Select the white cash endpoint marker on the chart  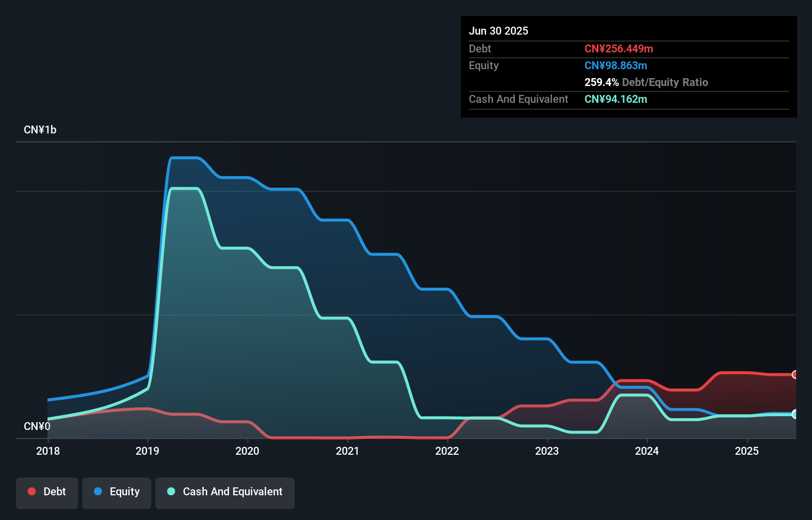pos(795,414)
